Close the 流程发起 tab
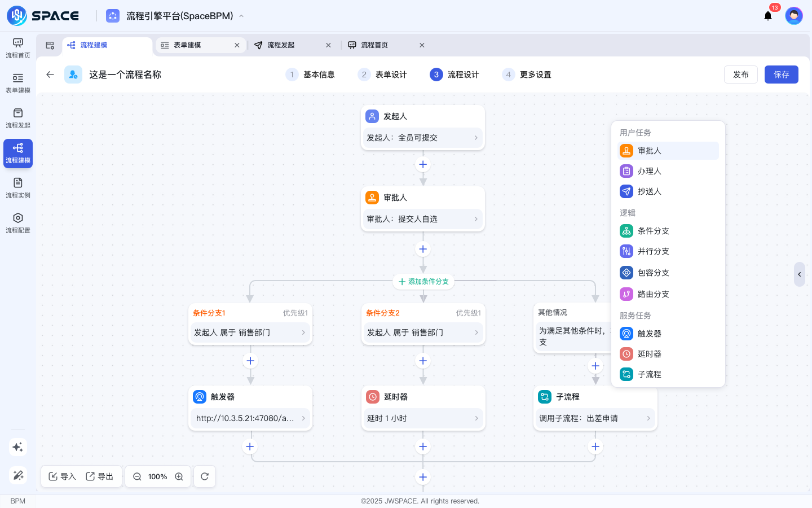Image resolution: width=812 pixels, height=508 pixels. coord(328,45)
